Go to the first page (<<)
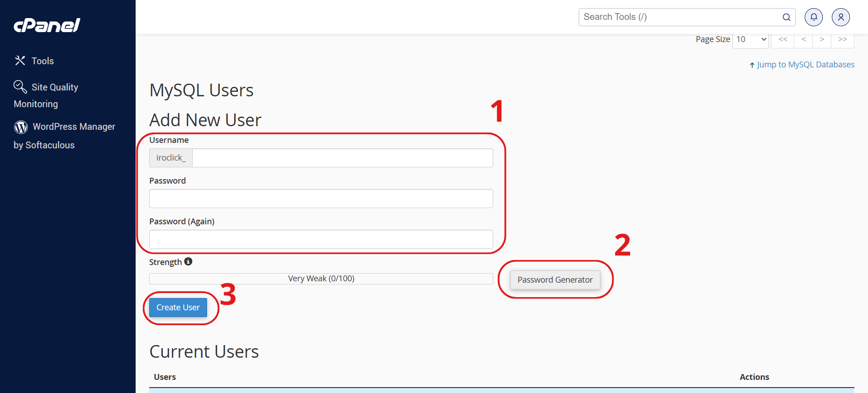The height and width of the screenshot is (393, 868). pos(783,39)
